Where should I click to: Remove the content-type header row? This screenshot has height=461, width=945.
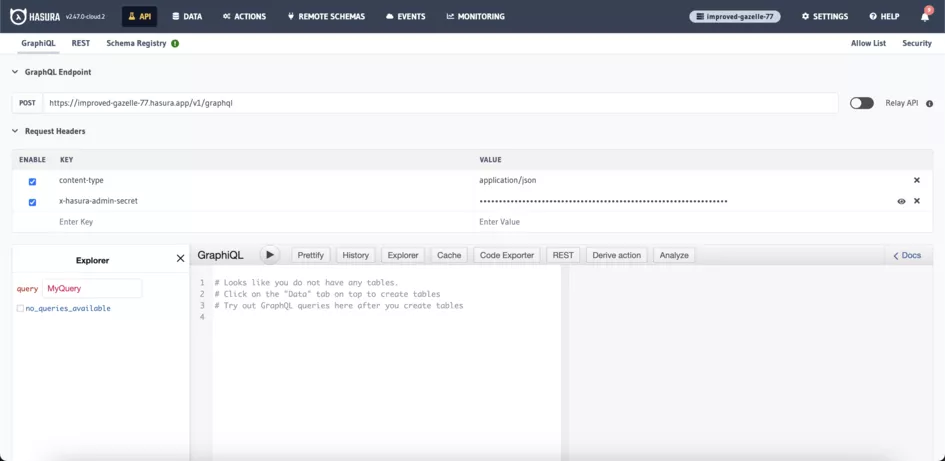pyautogui.click(x=917, y=180)
